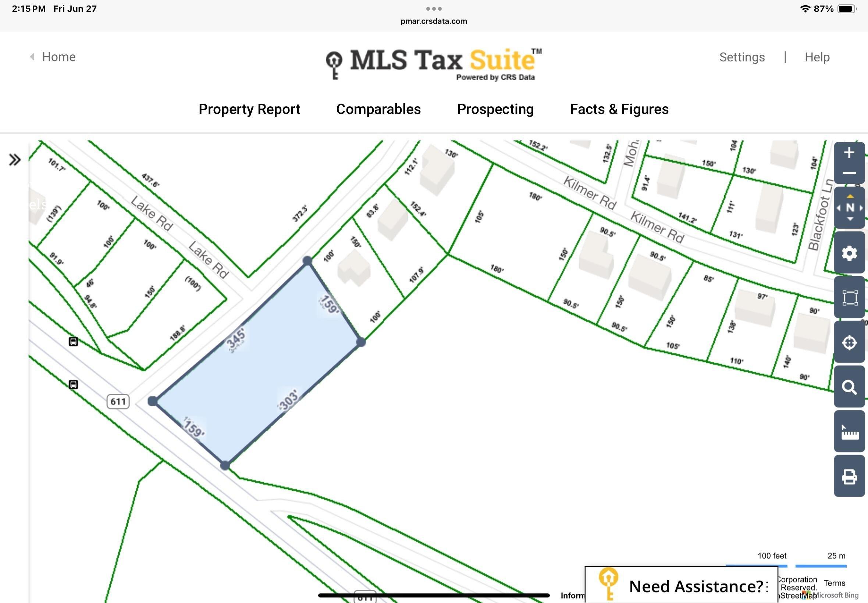Open the Prospecting menu
This screenshot has width=868, height=603.
[495, 109]
